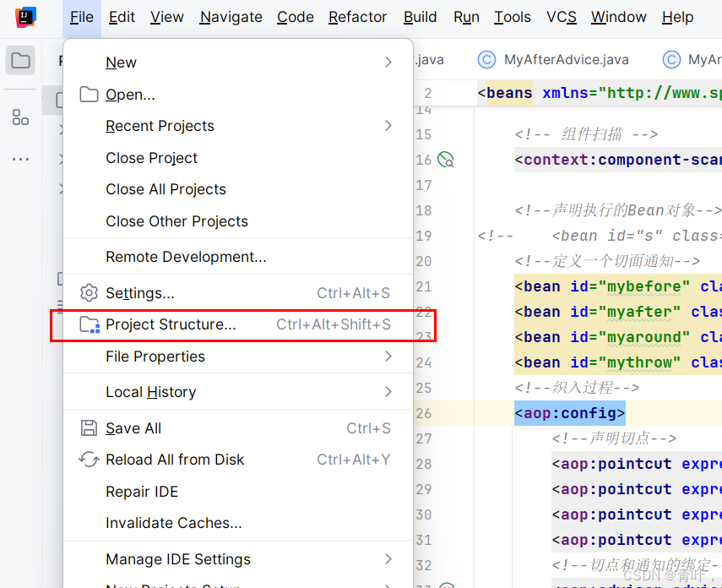Image resolution: width=722 pixels, height=588 pixels.
Task: Choose Manage IDE Settings menu entry
Action: click(238, 559)
